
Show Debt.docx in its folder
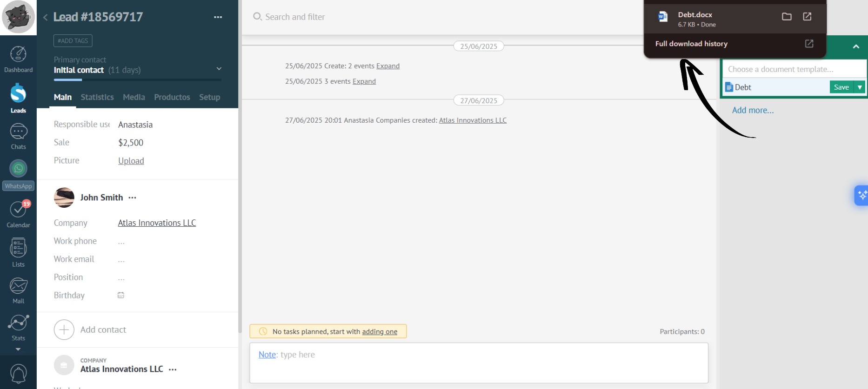(787, 17)
